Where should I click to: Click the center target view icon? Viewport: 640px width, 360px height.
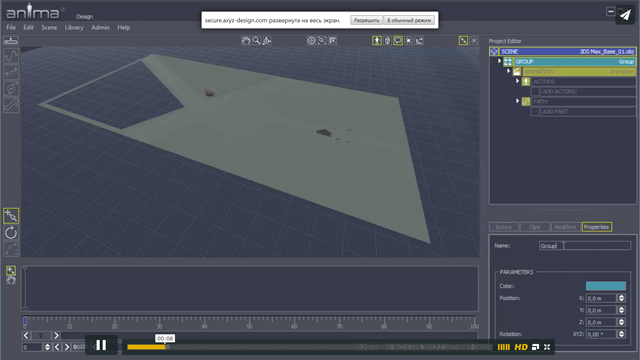[311, 40]
